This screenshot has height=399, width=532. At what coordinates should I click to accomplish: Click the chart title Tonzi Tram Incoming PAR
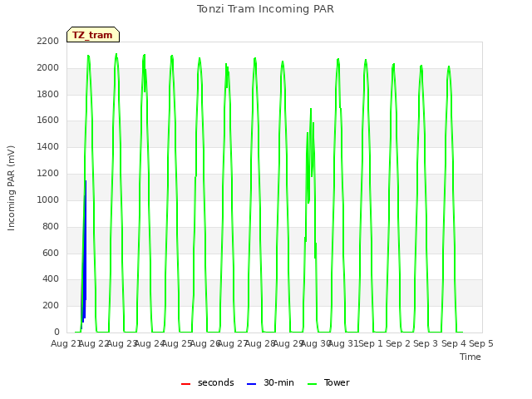point(265,9)
